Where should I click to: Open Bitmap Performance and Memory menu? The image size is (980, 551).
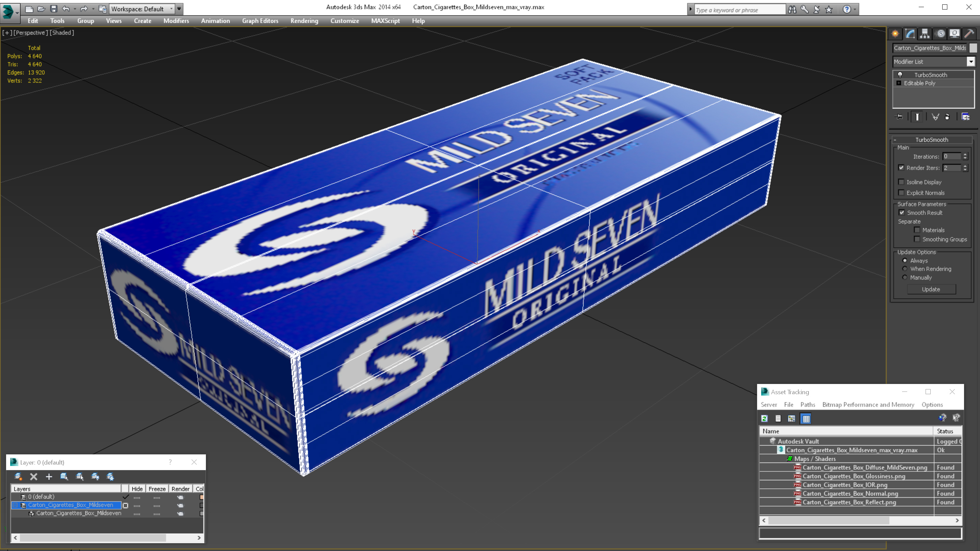(x=868, y=405)
